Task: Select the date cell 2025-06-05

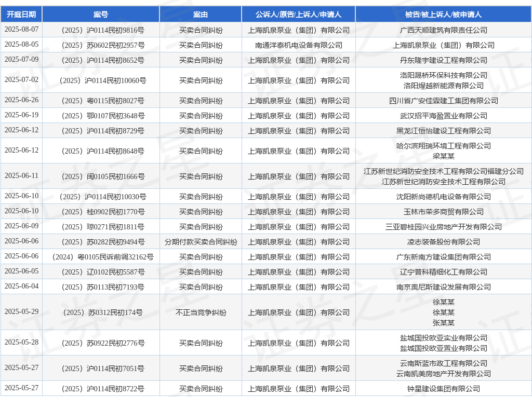Action: click(21, 271)
